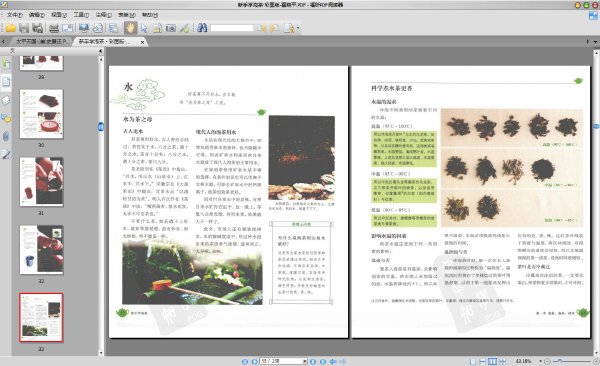The width and height of the screenshot is (600, 366).
Task: Open the page thumbnails panel icon
Action: pyautogui.click(x=6, y=82)
